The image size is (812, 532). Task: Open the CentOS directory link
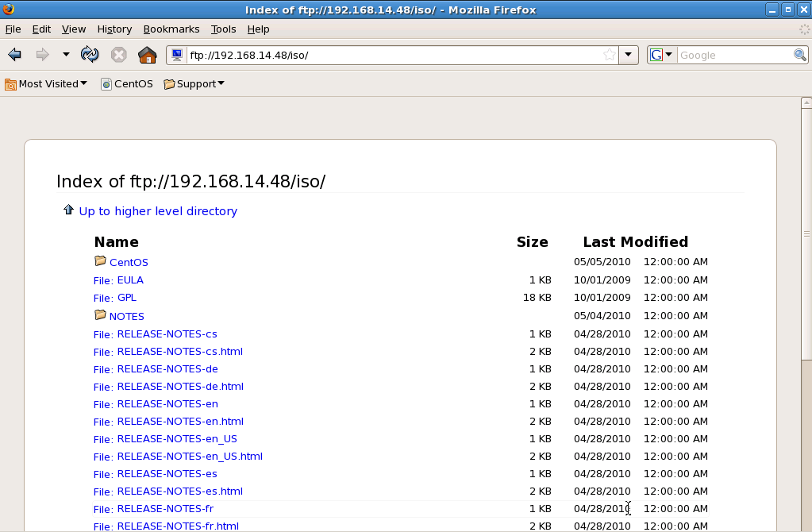[129, 262]
